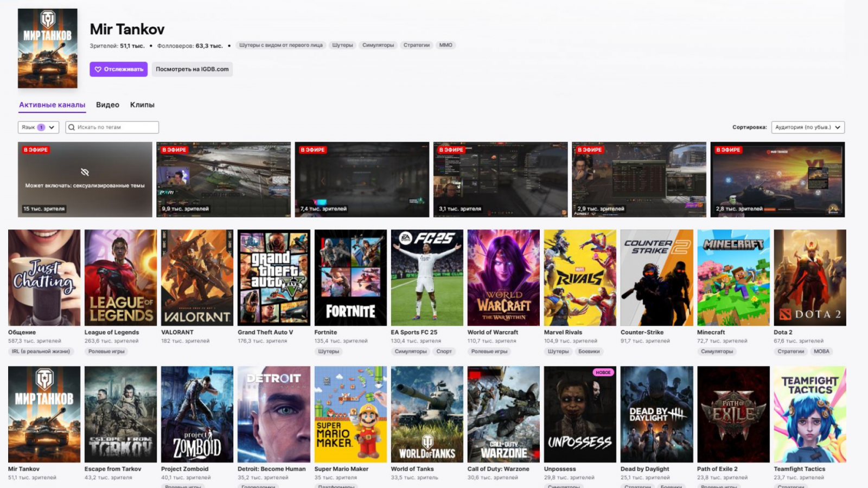This screenshot has width=868, height=488.
Task: Click the Mir Tankov game cover art in header
Action: click(48, 48)
